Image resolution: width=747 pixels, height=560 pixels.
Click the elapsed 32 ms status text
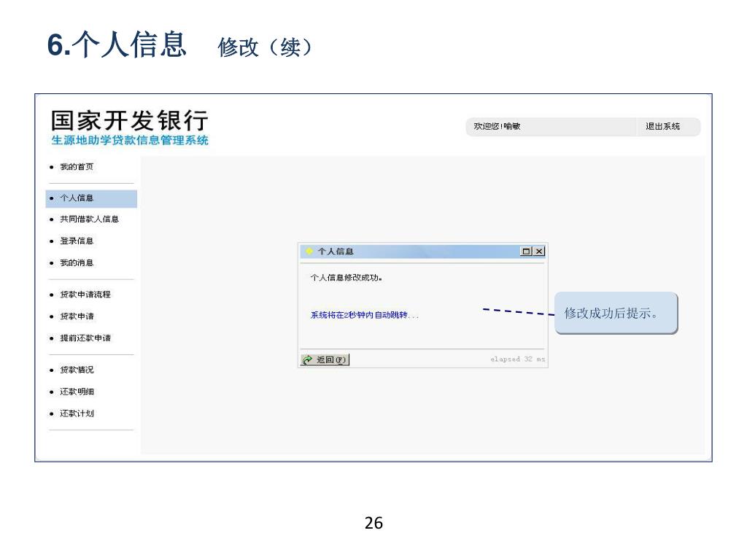coord(517,359)
